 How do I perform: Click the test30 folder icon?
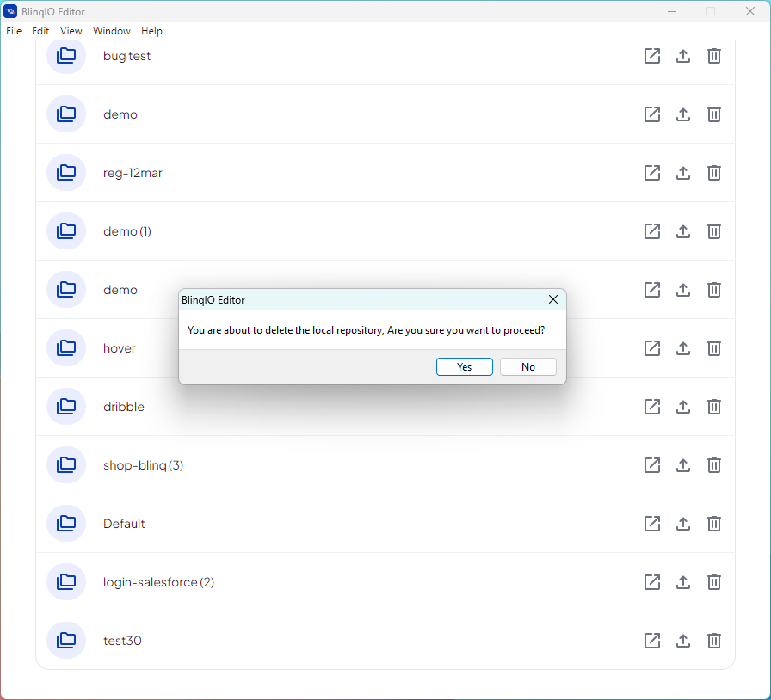coord(66,641)
